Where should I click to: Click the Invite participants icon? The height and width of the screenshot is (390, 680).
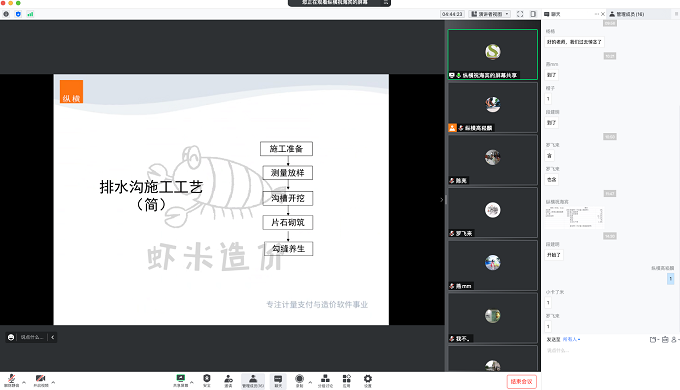[229, 380]
